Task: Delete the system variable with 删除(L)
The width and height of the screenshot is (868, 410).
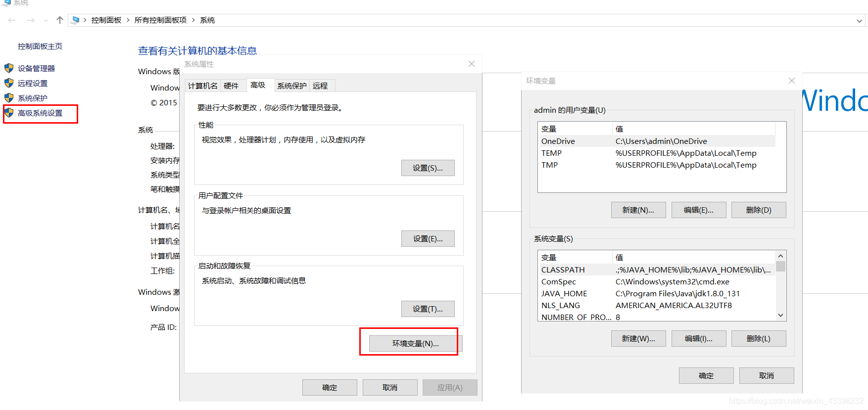Action: click(x=759, y=339)
